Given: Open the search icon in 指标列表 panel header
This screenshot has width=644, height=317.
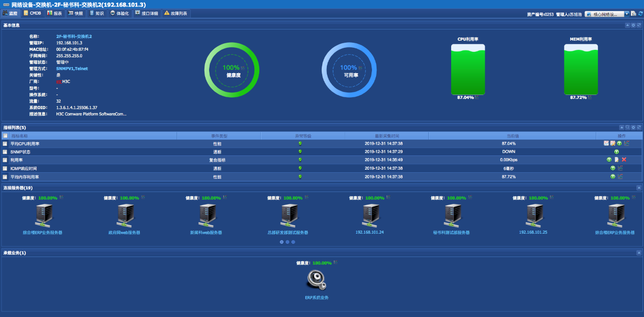Looking at the screenshot, I should coord(627,128).
